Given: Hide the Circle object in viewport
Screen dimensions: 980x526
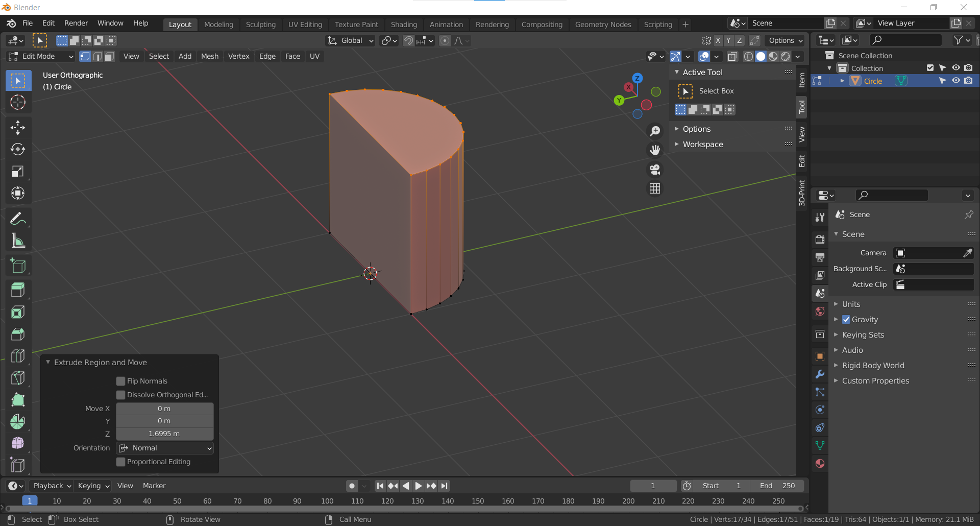Looking at the screenshot, I should click(x=956, y=81).
